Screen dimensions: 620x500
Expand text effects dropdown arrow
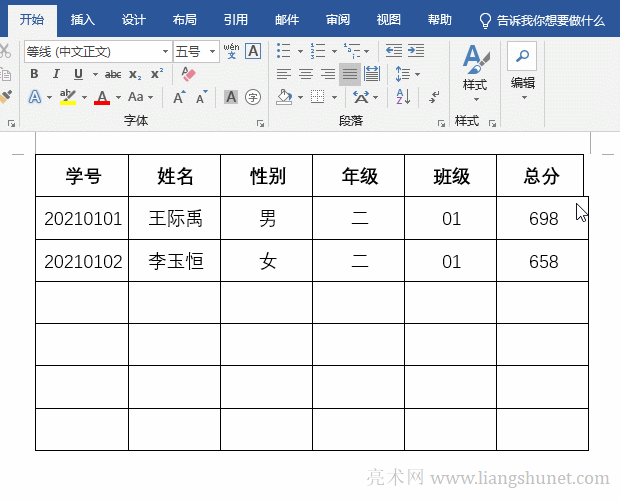click(49, 97)
